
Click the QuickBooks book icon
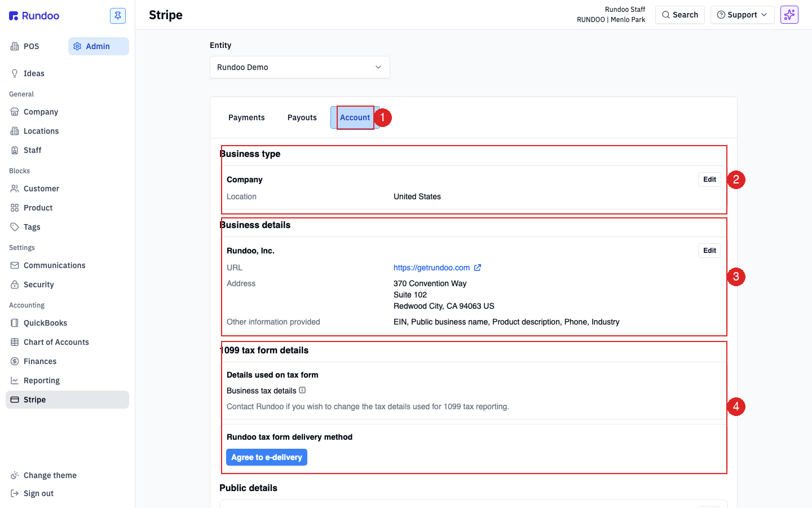tap(15, 323)
